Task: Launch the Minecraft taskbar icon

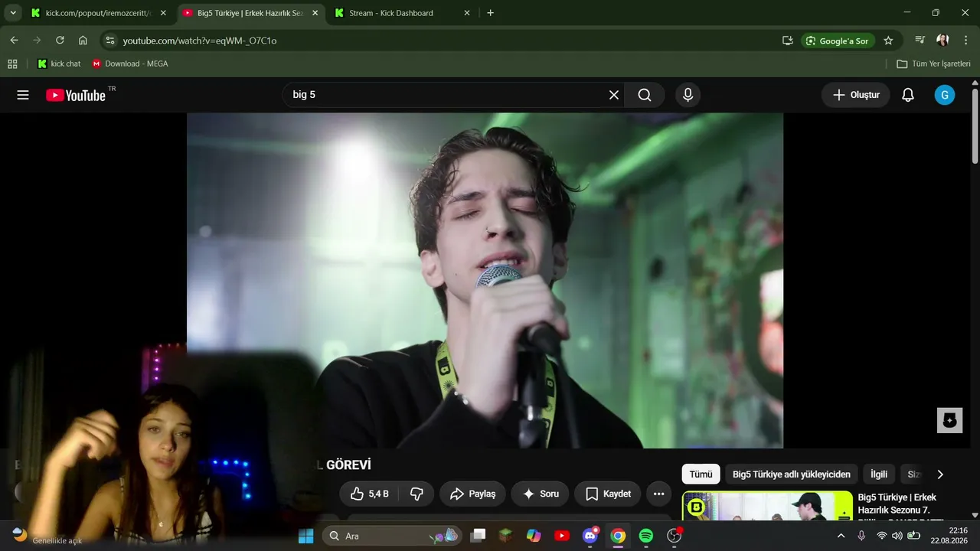Action: [x=505, y=536]
